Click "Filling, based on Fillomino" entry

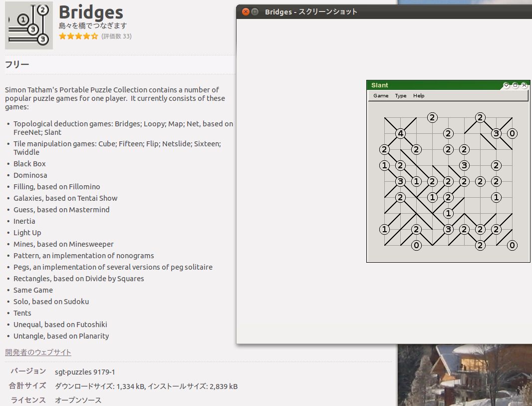[x=57, y=187]
